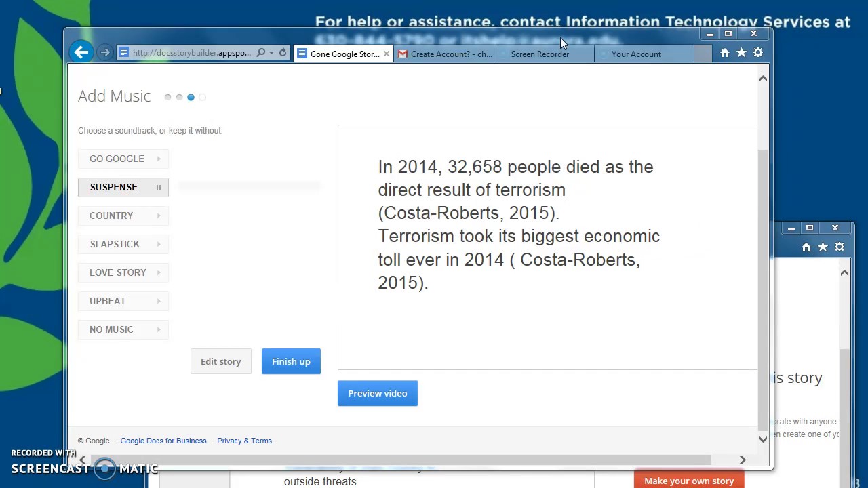The height and width of the screenshot is (488, 868).
Task: Click the browser forward arrow
Action: point(104,53)
